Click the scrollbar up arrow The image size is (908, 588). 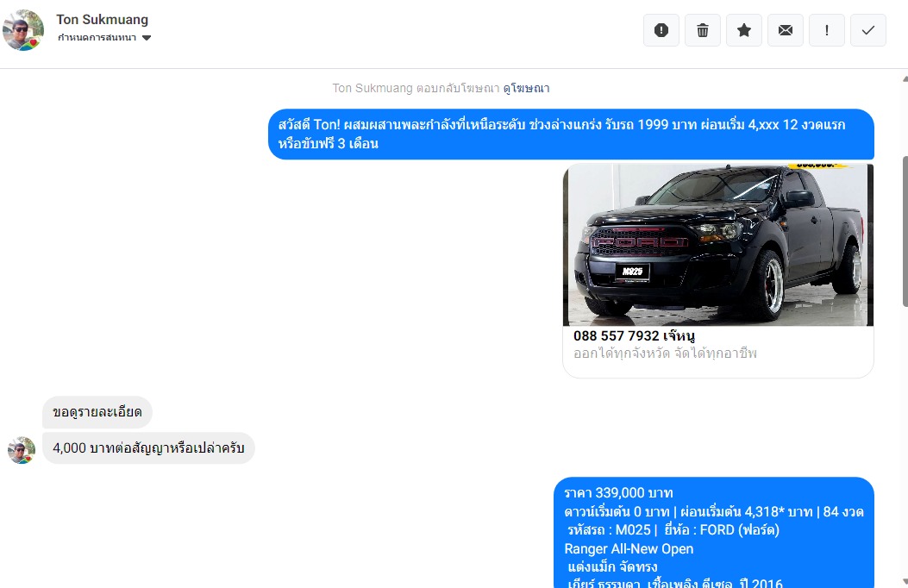905,79
